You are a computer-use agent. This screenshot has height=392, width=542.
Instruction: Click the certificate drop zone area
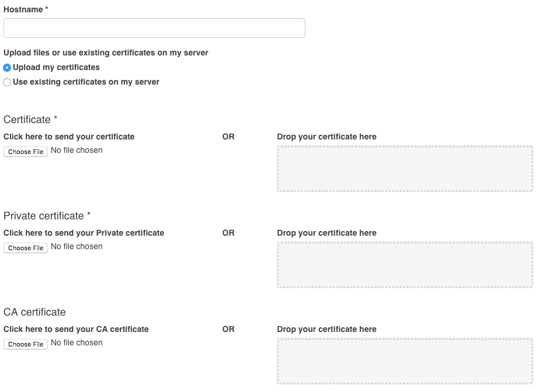pos(404,169)
